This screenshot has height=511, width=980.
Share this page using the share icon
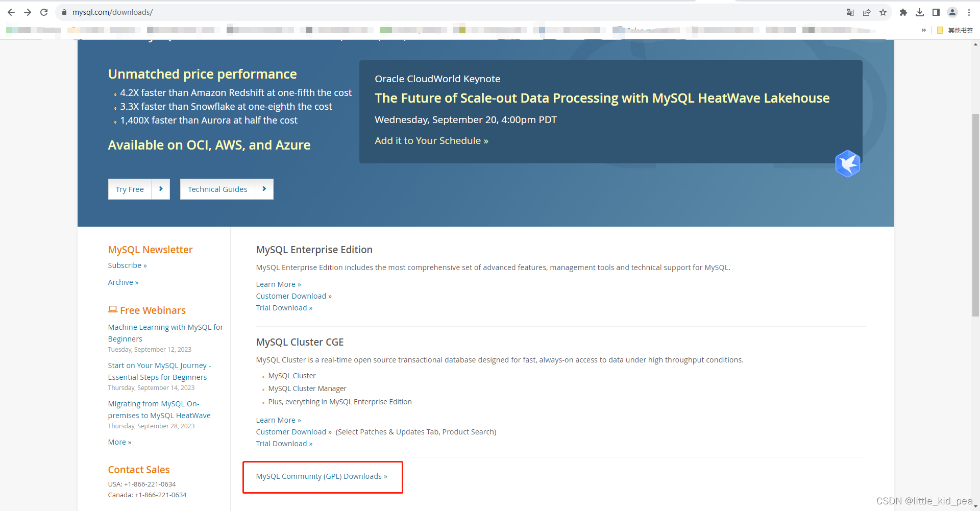(867, 12)
